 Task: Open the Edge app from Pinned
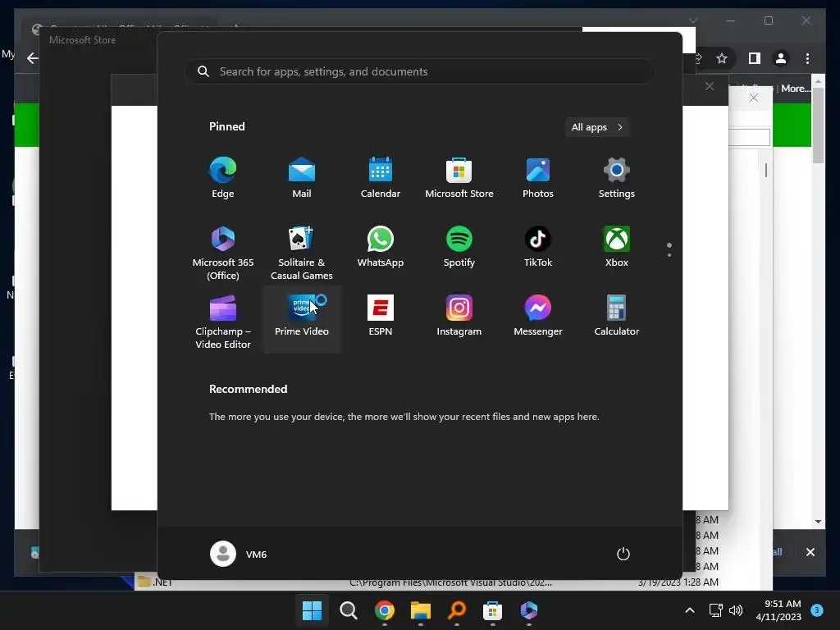click(223, 178)
